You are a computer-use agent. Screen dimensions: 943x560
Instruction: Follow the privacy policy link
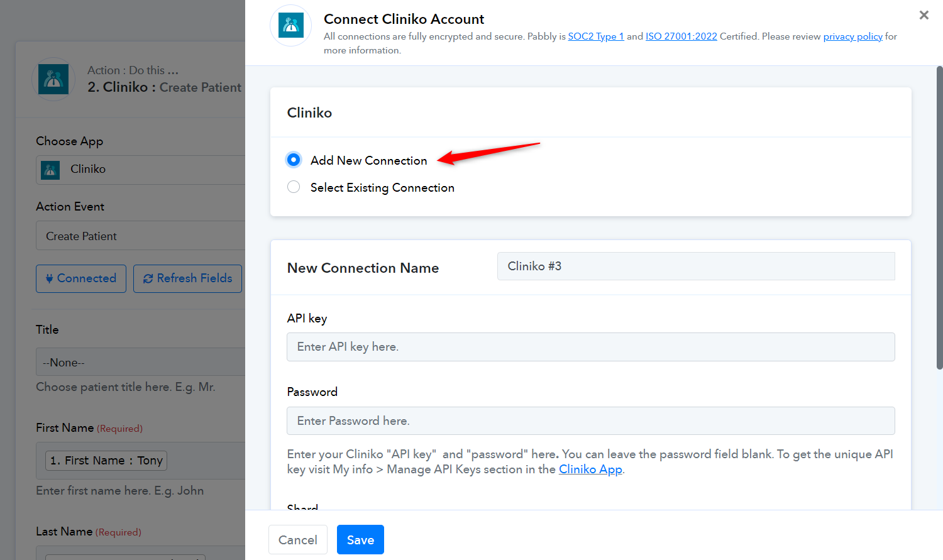point(853,36)
